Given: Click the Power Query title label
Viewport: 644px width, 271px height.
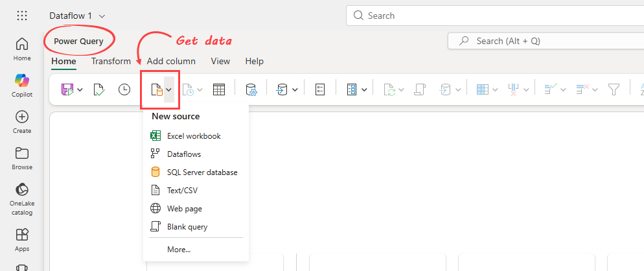Looking at the screenshot, I should coord(78,41).
